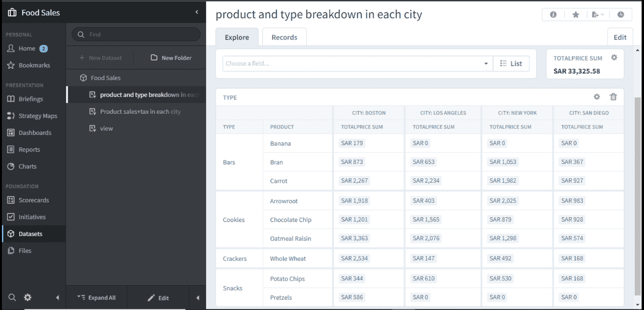This screenshot has width=644, height=310.
Task: Click the Food Sales briefcase icon
Action: click(12, 13)
